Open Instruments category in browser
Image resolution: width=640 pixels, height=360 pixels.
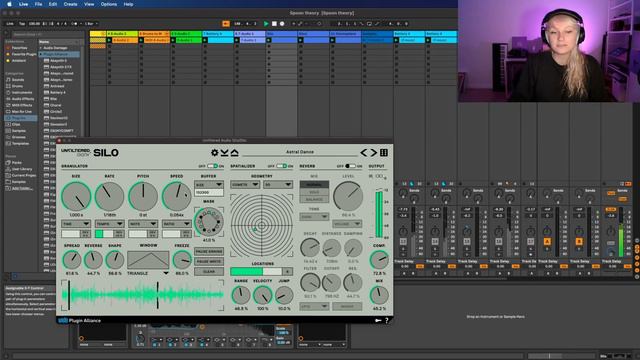click(19, 93)
